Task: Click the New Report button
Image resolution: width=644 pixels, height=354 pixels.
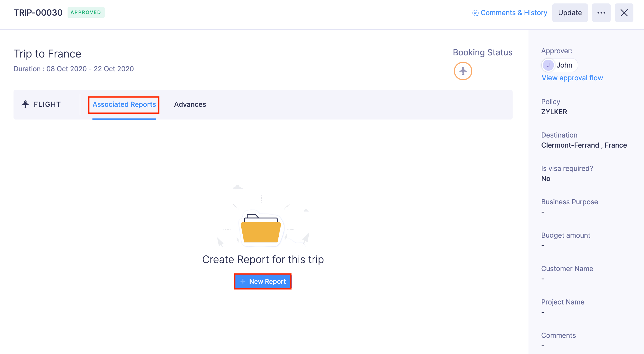Action: (x=263, y=281)
